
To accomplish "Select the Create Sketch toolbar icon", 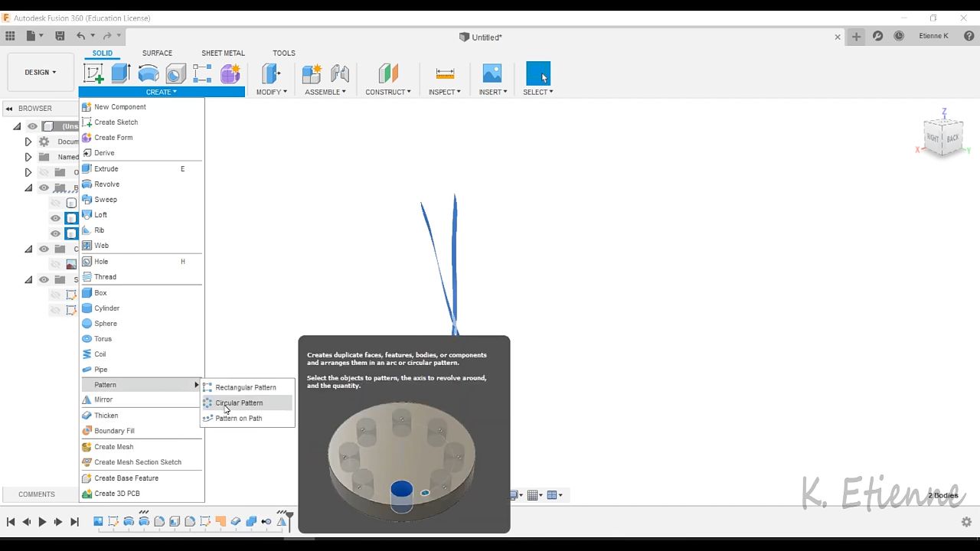I will pos(93,73).
